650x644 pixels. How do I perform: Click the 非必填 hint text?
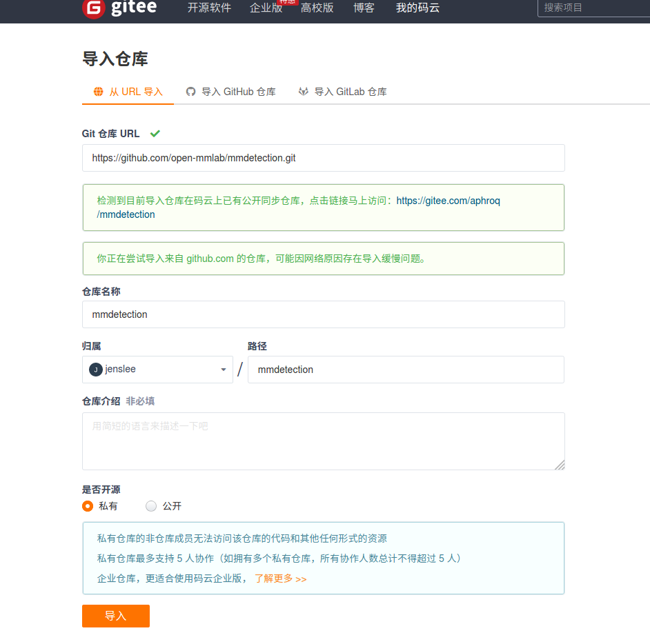coord(140,401)
